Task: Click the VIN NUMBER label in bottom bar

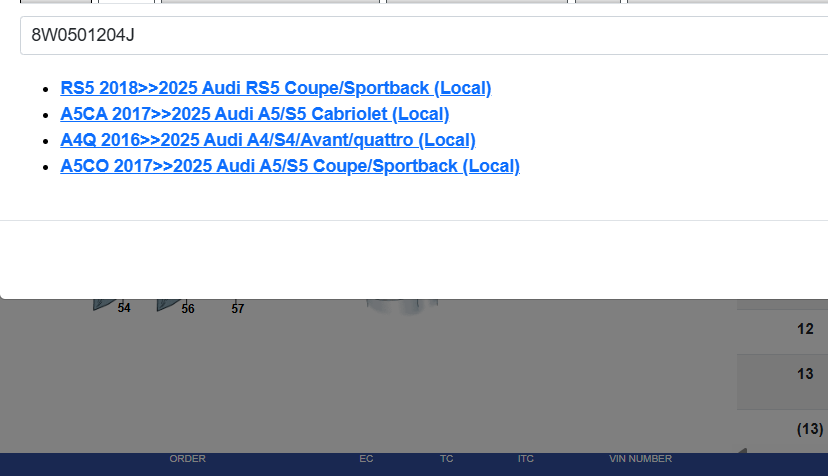Action: [x=641, y=459]
